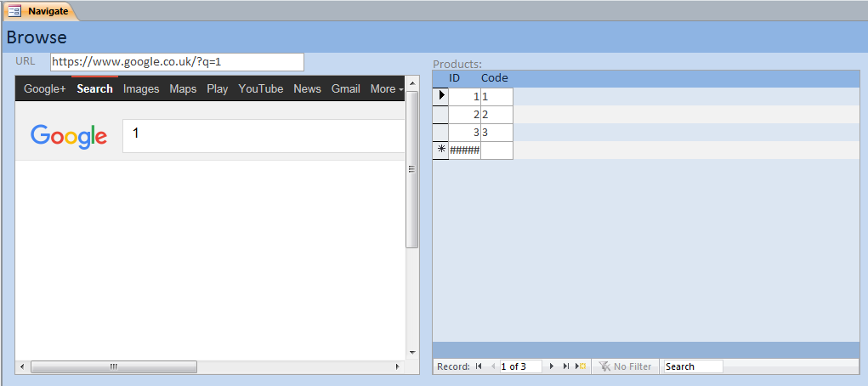
Task: Jump to the last record
Action: tap(566, 366)
